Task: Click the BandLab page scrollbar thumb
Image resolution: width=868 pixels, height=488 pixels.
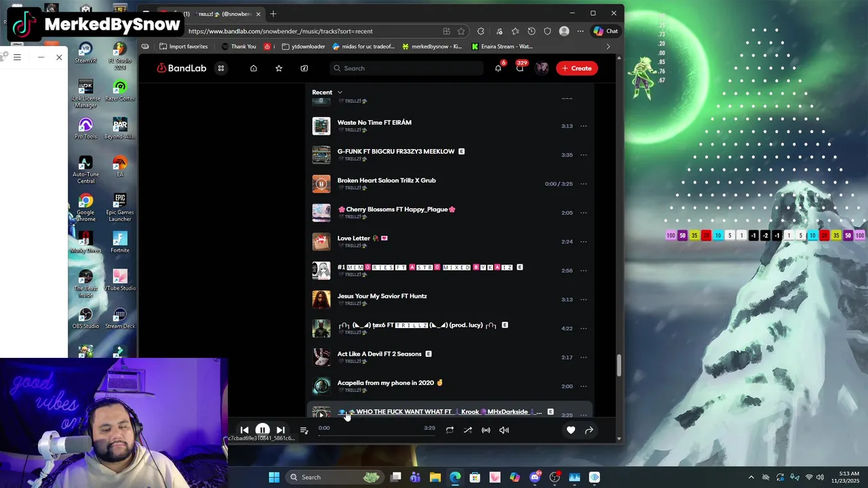Action: 618,365
